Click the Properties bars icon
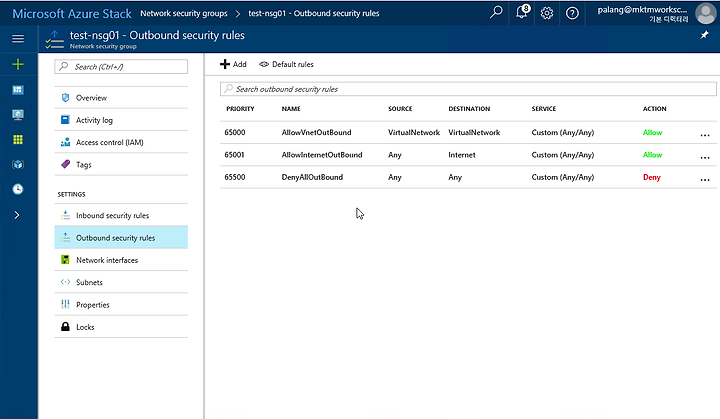The width and height of the screenshot is (720, 419). (65, 304)
